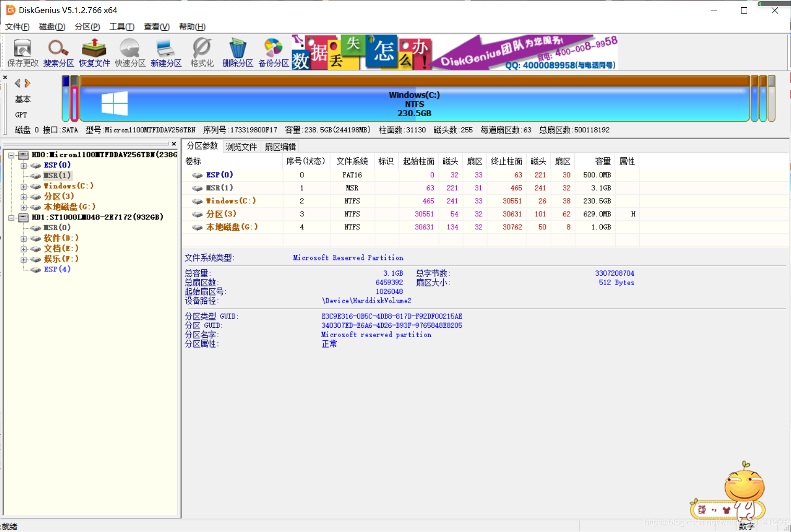Expand the 文档(E:) tree node

[23, 249]
